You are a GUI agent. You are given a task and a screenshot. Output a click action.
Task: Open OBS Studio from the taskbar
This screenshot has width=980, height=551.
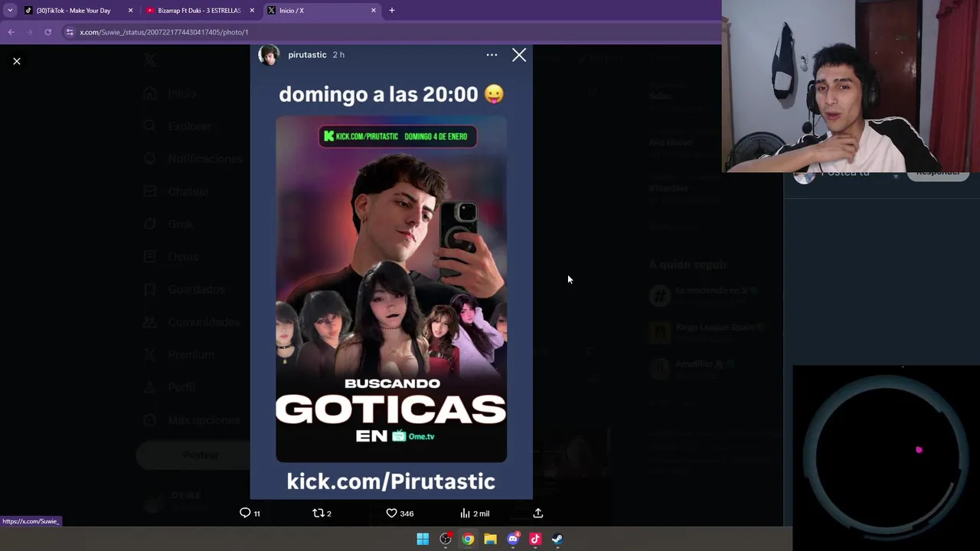[x=446, y=539]
